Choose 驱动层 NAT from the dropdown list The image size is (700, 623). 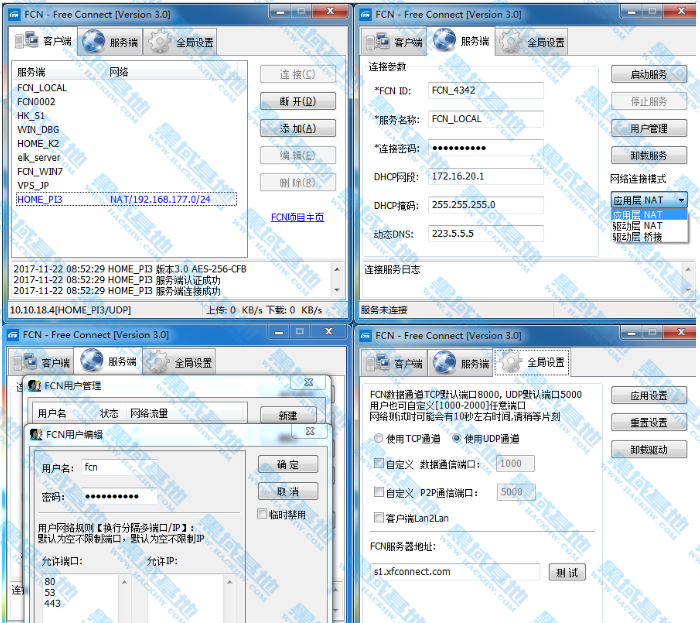649,226
